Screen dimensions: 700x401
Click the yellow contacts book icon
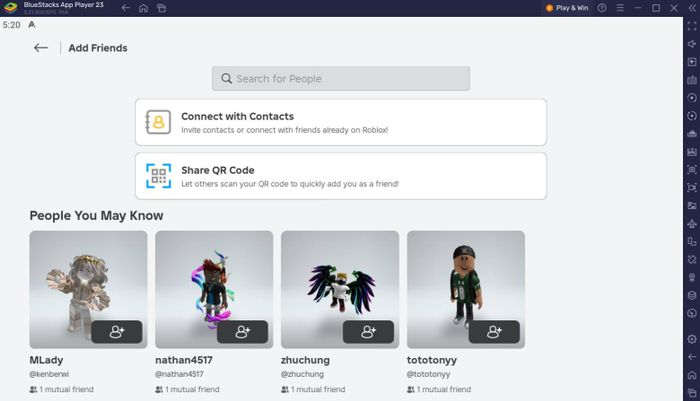(x=158, y=122)
